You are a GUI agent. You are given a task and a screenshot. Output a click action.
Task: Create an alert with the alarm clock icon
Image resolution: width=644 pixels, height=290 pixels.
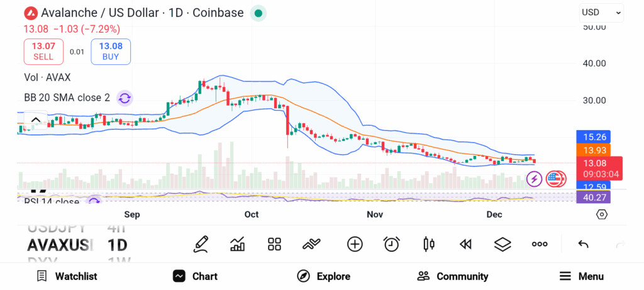tap(392, 244)
